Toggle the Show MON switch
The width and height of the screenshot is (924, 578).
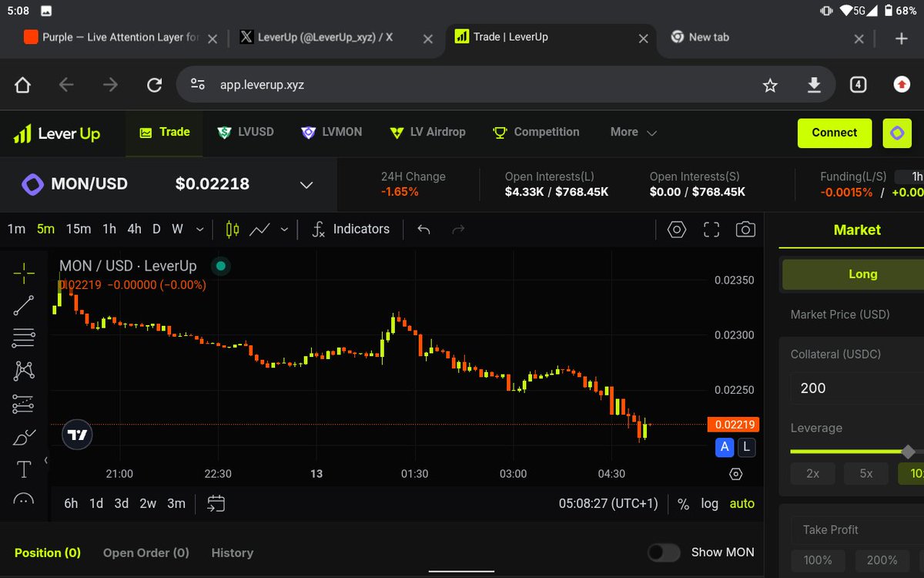[x=664, y=553]
